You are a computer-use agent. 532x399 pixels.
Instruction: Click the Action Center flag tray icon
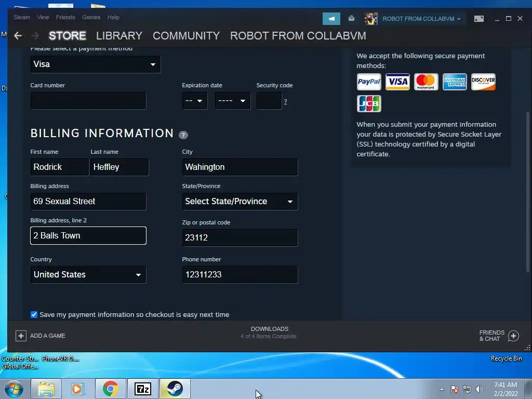(x=455, y=389)
